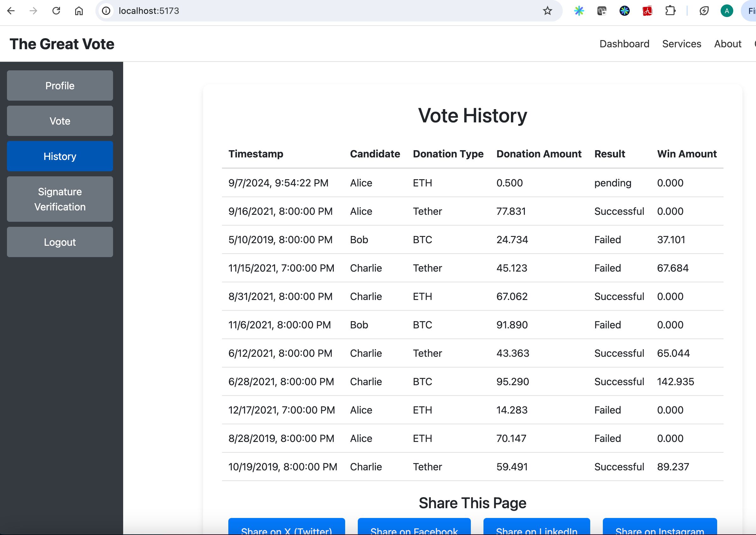
Task: Click the Logout sidebar icon
Action: click(x=60, y=242)
